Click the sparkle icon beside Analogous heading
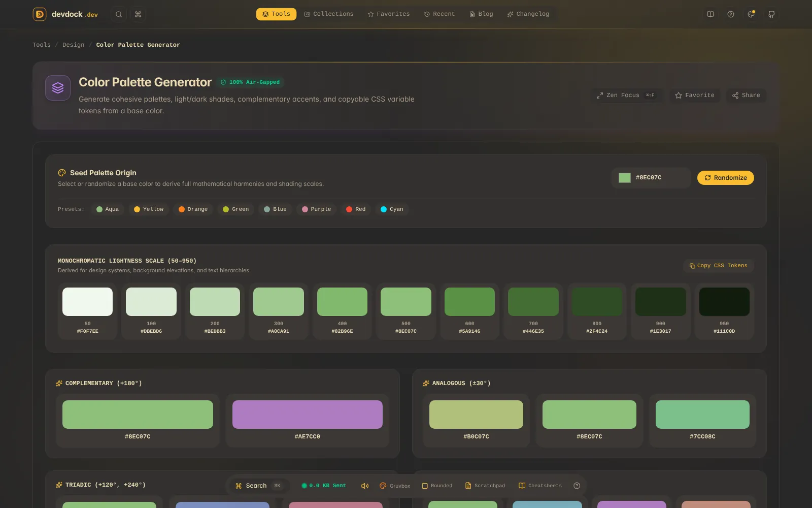The image size is (812, 508). click(x=426, y=383)
